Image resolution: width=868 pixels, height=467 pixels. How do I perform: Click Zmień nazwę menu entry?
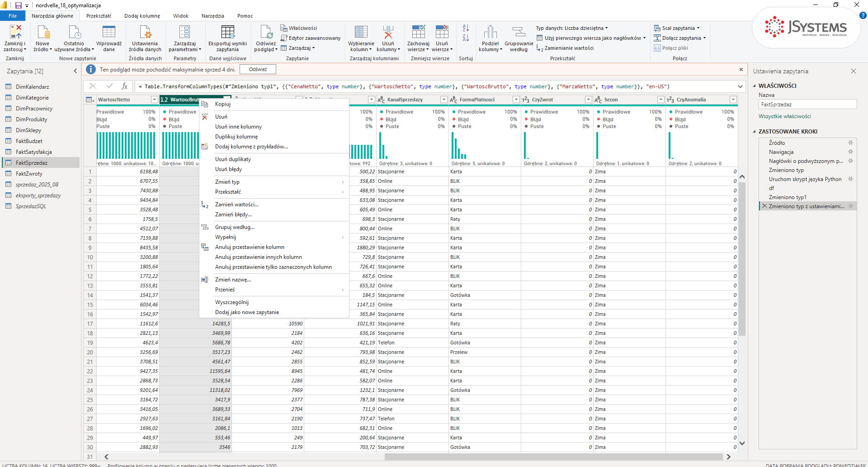pyautogui.click(x=274, y=280)
